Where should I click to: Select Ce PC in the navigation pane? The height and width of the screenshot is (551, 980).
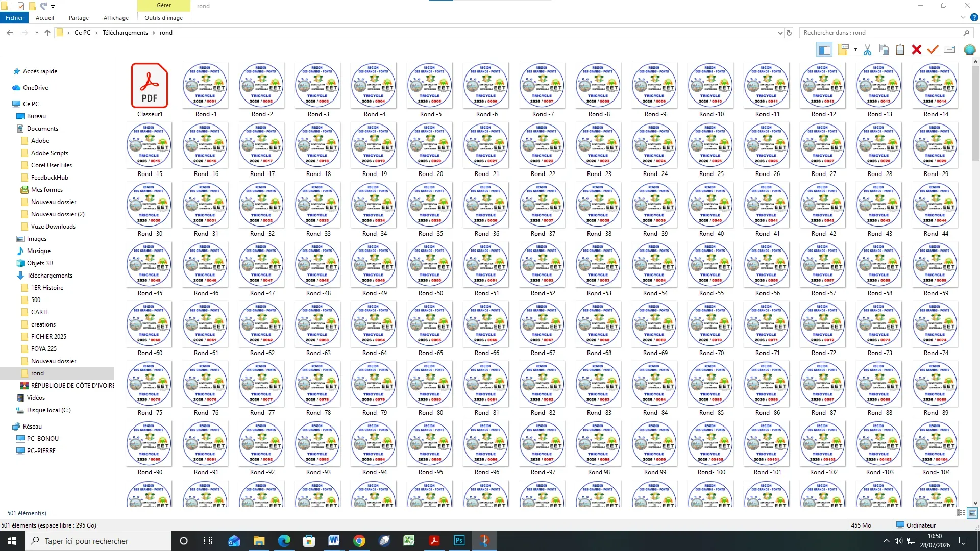(31, 104)
